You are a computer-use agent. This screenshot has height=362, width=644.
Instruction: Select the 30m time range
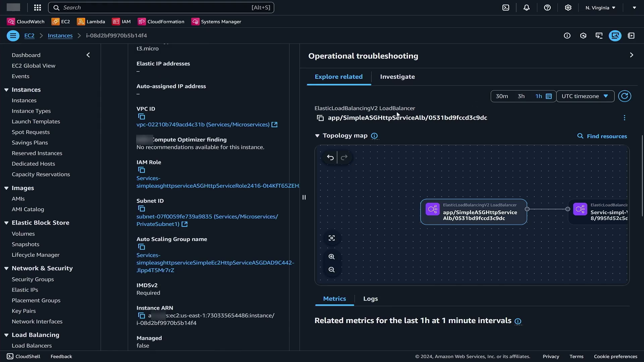click(502, 96)
